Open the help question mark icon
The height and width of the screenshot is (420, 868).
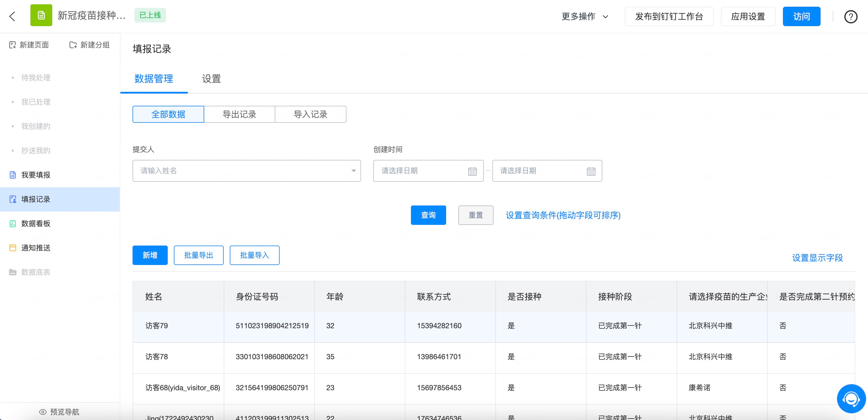click(x=850, y=16)
